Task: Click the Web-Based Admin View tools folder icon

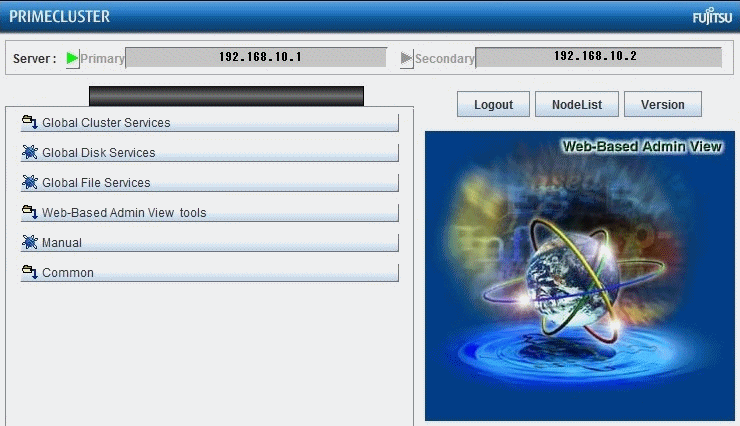Action: [29, 212]
